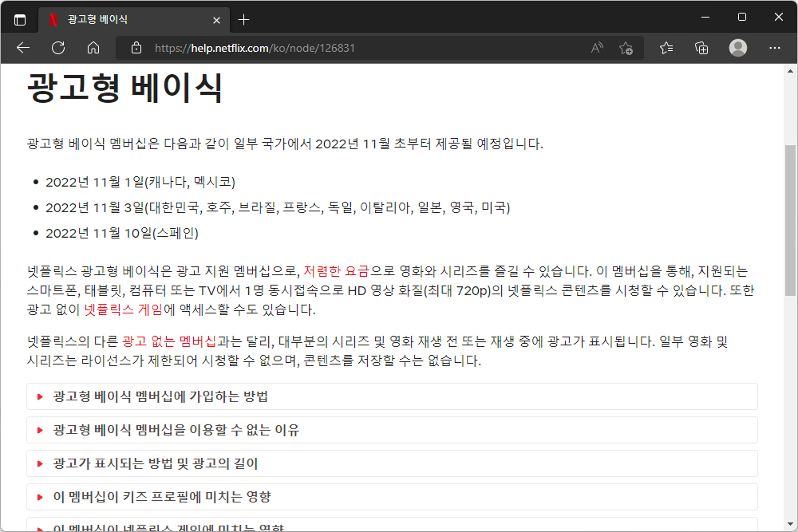Screen dimensions: 798x532
Task: Click the vertical scrollbar thumb
Action: (790, 219)
